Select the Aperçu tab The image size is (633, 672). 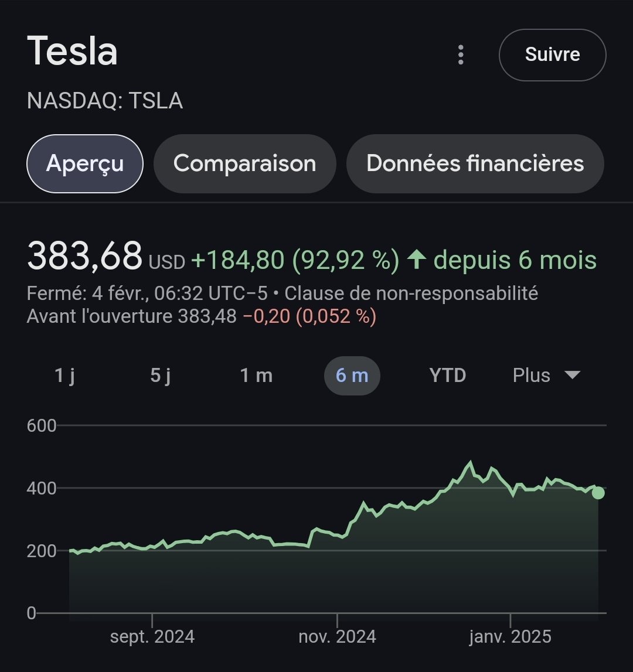(85, 163)
